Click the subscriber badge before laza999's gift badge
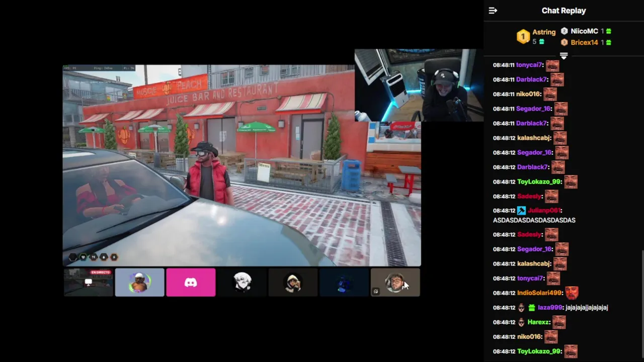This screenshot has width=644, height=362. tap(521, 308)
